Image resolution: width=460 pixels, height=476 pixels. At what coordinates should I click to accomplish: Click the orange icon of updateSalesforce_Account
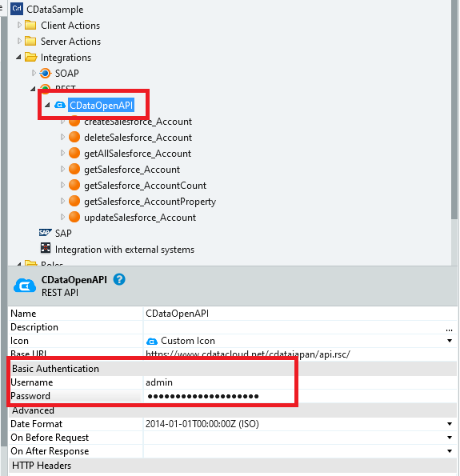coord(74,217)
